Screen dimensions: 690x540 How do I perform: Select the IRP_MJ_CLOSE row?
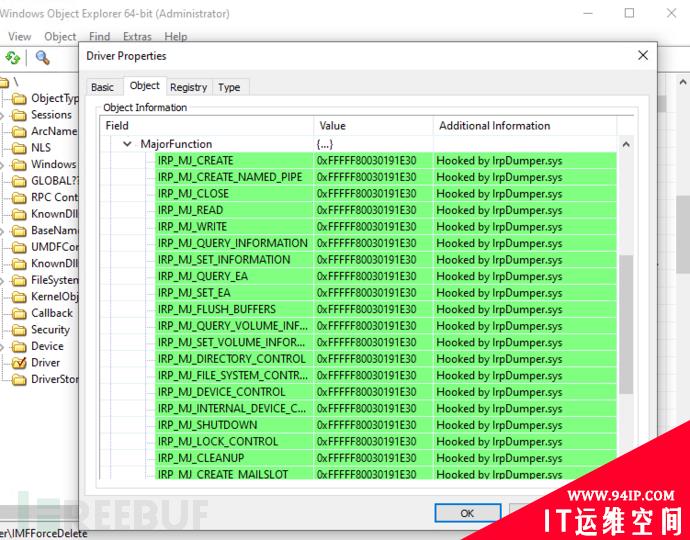coord(385,194)
